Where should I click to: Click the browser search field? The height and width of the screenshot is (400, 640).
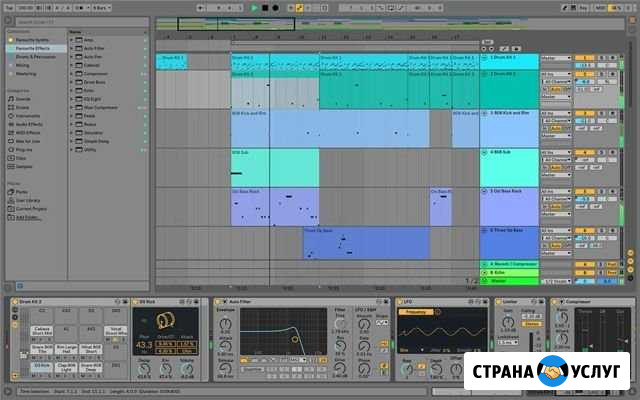82,22
